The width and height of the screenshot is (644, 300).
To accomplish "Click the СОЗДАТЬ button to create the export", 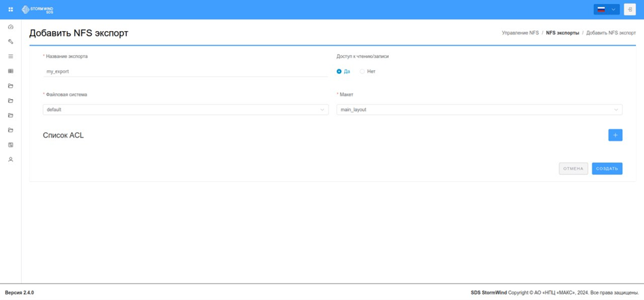I will pyautogui.click(x=607, y=169).
